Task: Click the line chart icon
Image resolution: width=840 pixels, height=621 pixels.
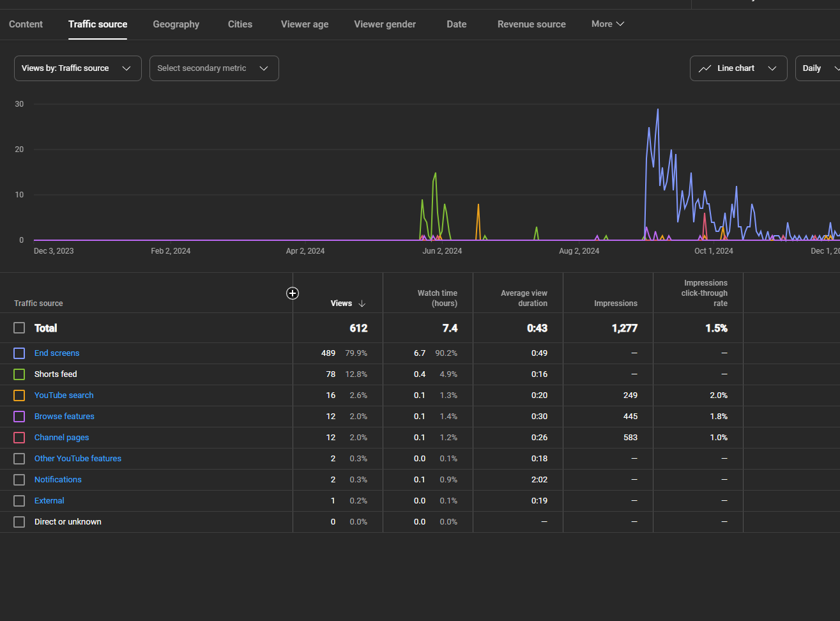Action: click(705, 68)
